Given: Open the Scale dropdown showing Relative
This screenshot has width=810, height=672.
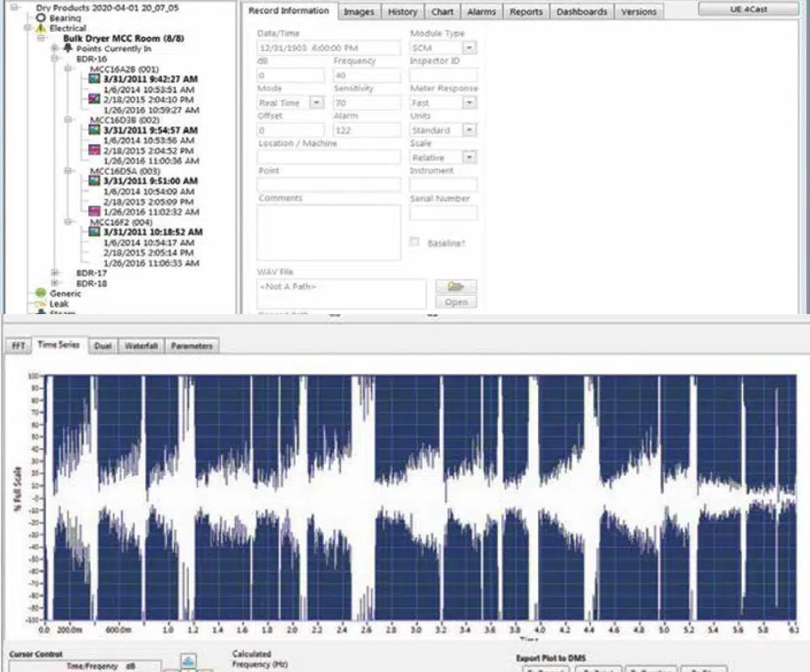Looking at the screenshot, I should pyautogui.click(x=469, y=157).
